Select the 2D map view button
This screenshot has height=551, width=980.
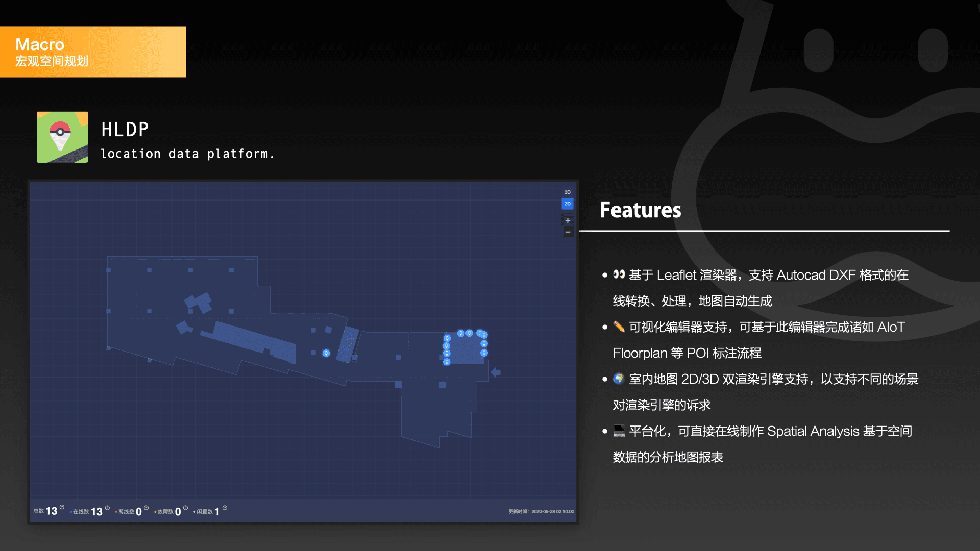pos(567,204)
